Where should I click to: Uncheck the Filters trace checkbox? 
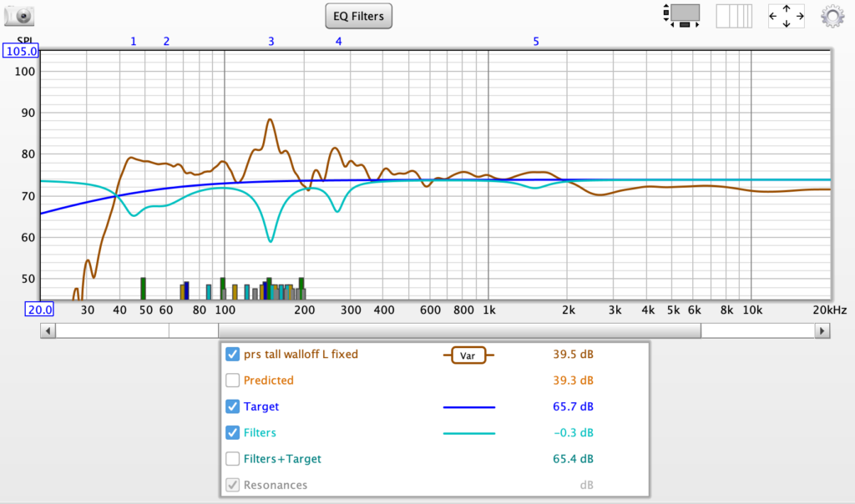(233, 432)
